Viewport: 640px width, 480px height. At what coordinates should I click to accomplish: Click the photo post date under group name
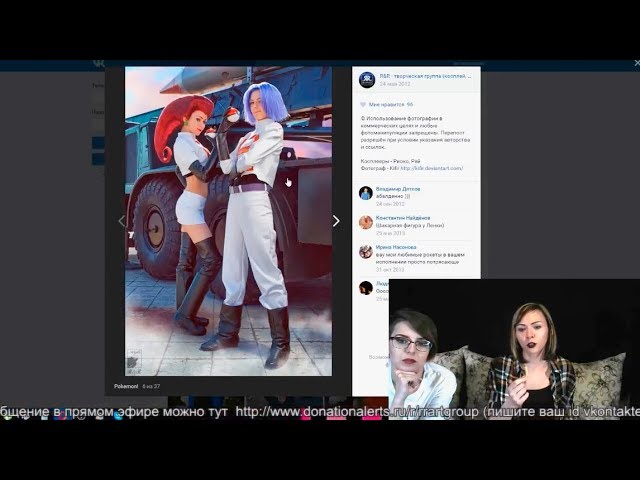[x=395, y=84]
